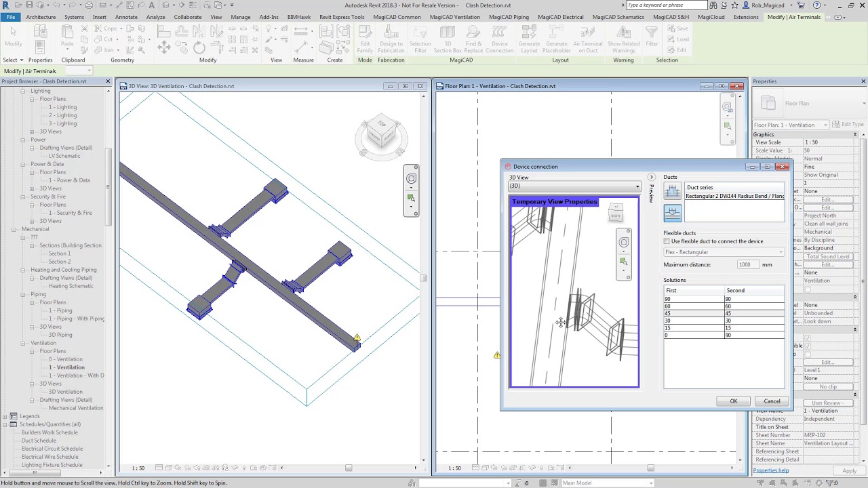Expand the Legends node in Project Browser
Viewport: 868px width, 488px height.
pos(5,416)
